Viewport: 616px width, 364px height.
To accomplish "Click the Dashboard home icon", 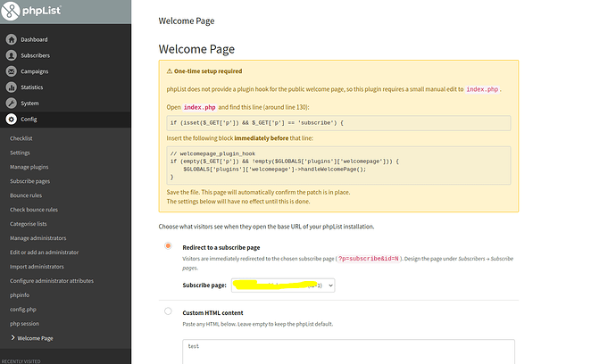I will click(12, 39).
